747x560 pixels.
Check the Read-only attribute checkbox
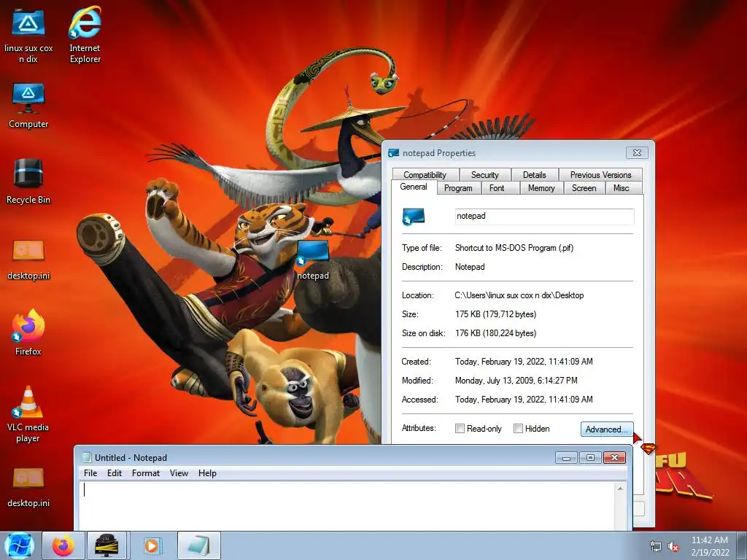click(460, 429)
